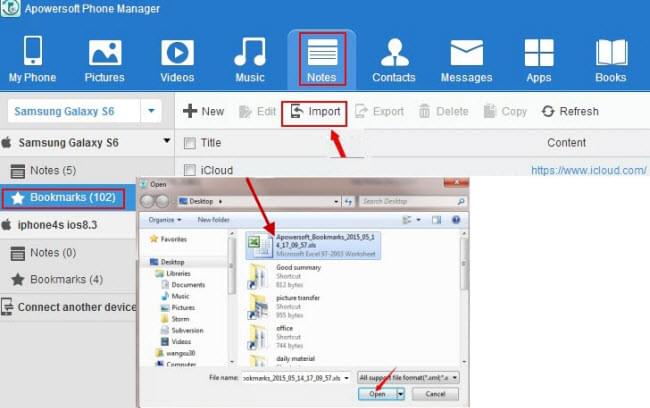
Task: Click the forward button in Open dialog
Action: 162,202
